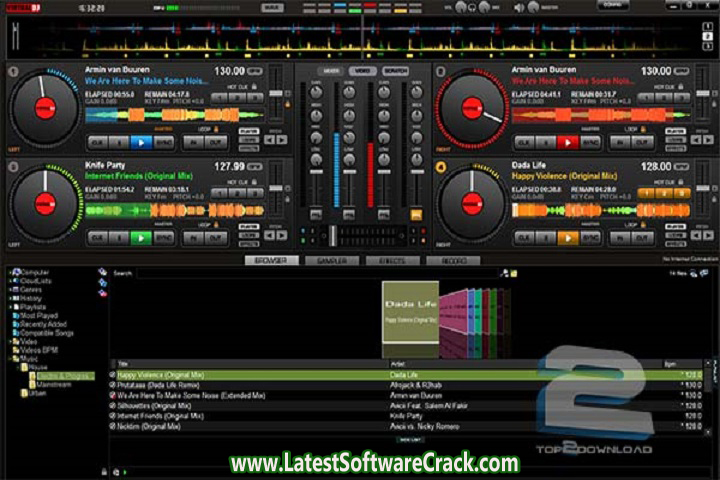Switch to the SAMPLER tab
The width and height of the screenshot is (720, 480).
pyautogui.click(x=332, y=260)
